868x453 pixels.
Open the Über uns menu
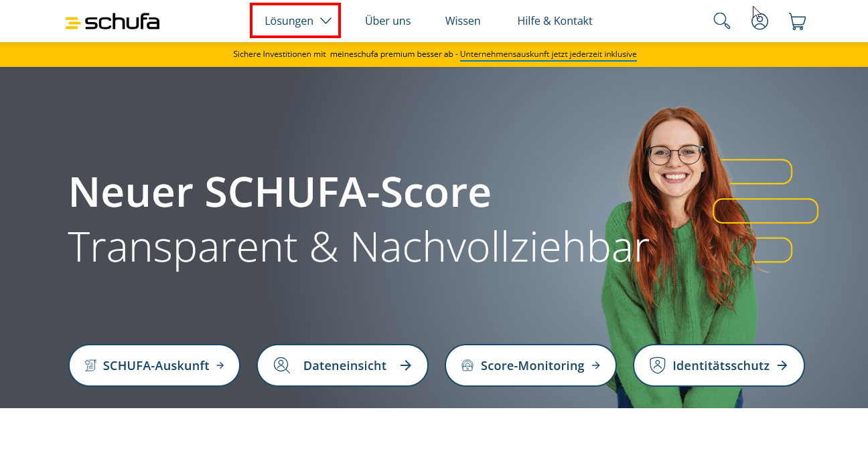[388, 21]
